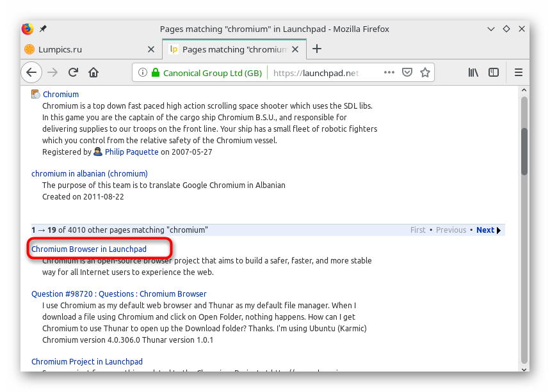550x392 pixels.
Task: Click the Chromium project icon beside heading
Action: tap(35, 94)
